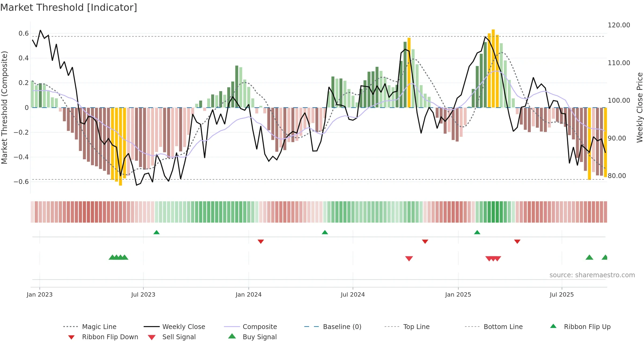This screenshot has height=362, width=644.
Task: Click the source: sharemaestro.com text
Action: [x=592, y=275]
